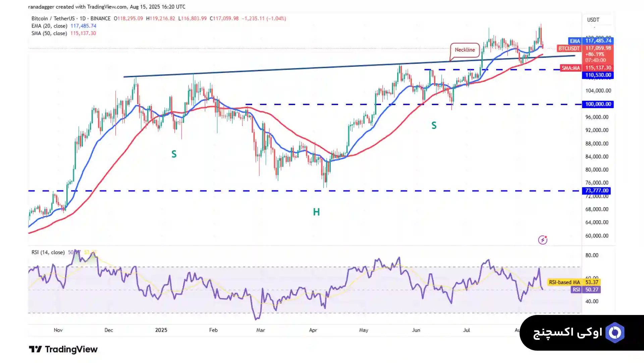Screen dimensions: 644x363
Task: Click the TradingView logo icon
Action: (x=35, y=349)
